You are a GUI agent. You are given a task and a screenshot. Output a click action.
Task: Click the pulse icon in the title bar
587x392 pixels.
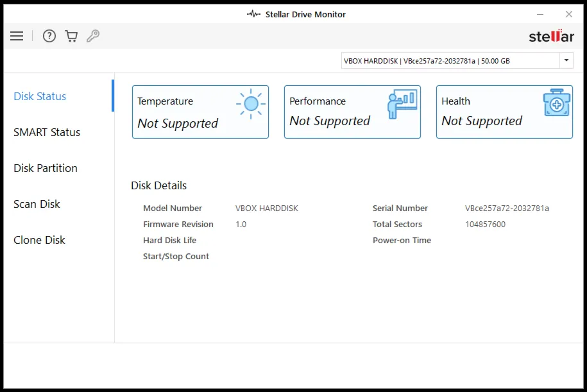tap(253, 14)
